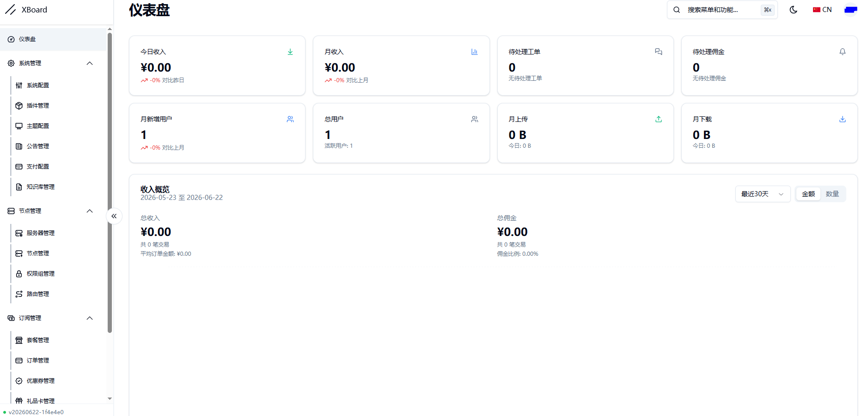The height and width of the screenshot is (416, 868).
Task: Open the CN language selector
Action: tap(822, 10)
